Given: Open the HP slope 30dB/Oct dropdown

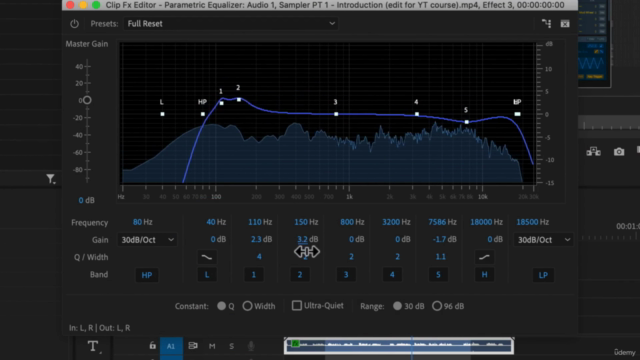Looking at the screenshot, I should pos(147,240).
